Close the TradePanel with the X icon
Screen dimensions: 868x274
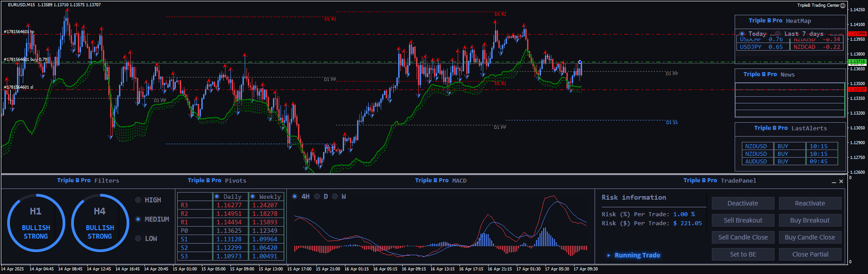(841, 181)
